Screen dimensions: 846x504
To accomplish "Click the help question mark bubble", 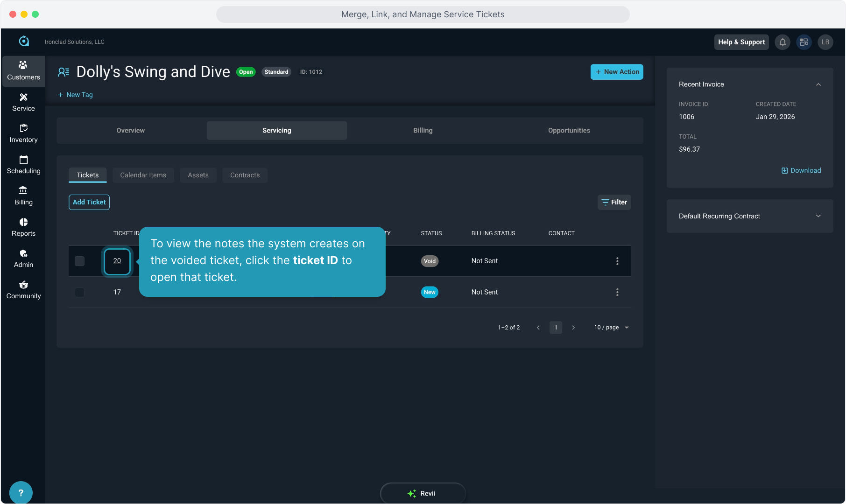I will coord(21,492).
